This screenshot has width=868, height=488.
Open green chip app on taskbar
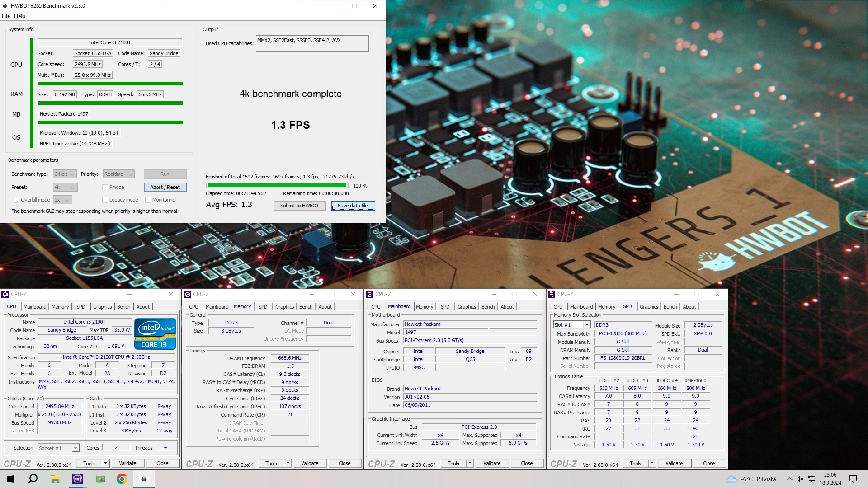coord(100,479)
